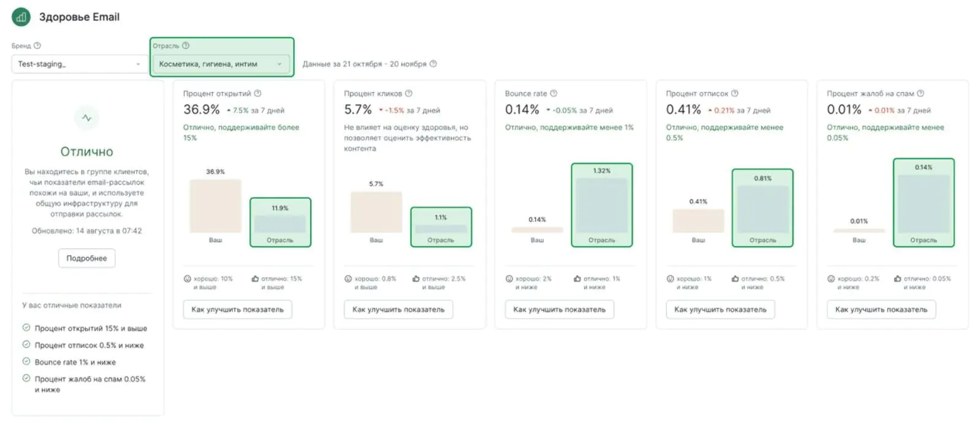Click the green Email Health logo icon

(21, 17)
